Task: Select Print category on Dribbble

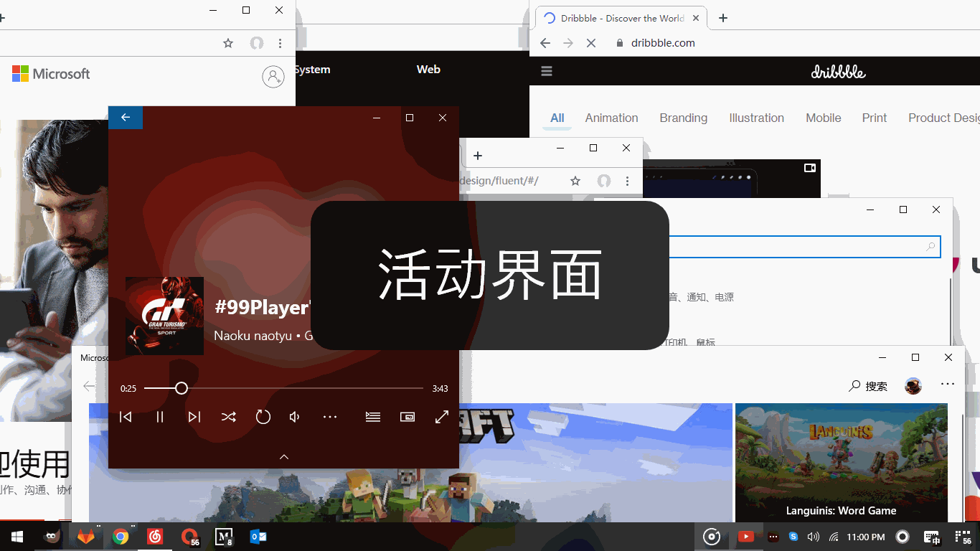Action: pos(875,118)
